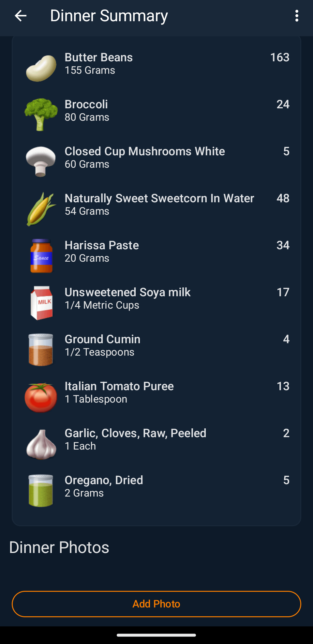Tap the Broccoli food icon
The image size is (313, 644).
[x=41, y=114]
